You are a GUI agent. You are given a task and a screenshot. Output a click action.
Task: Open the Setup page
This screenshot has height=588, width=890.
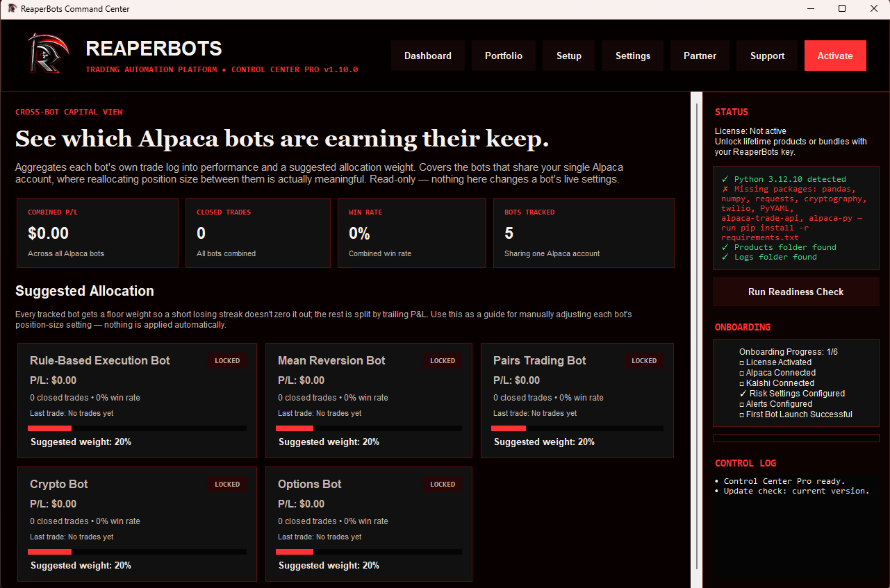coord(569,56)
